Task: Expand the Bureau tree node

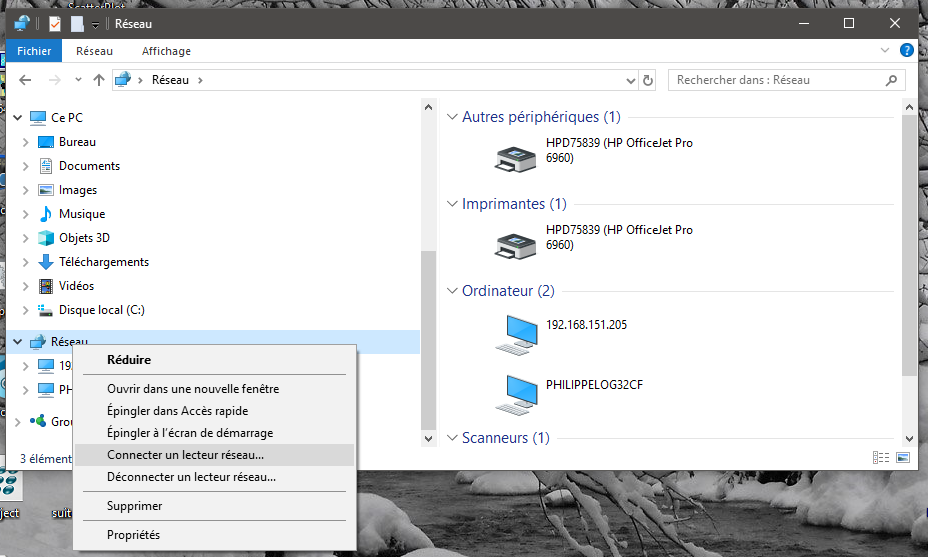Action: coord(25,142)
